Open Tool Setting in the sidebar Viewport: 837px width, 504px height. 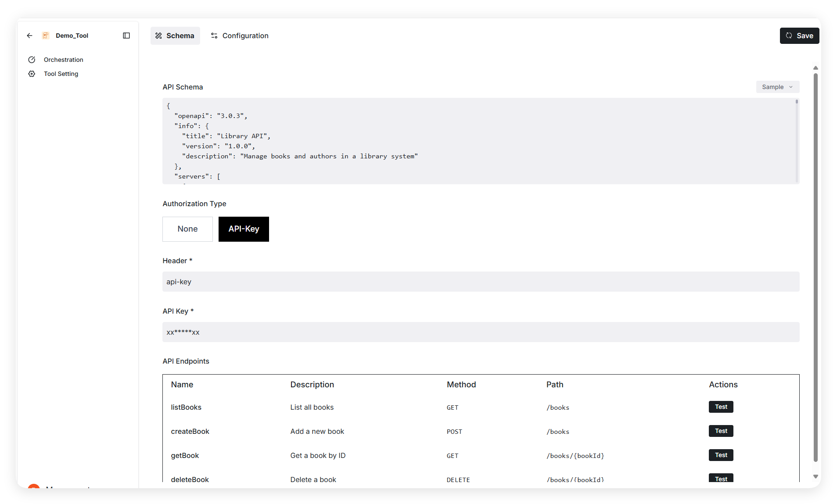(61, 74)
